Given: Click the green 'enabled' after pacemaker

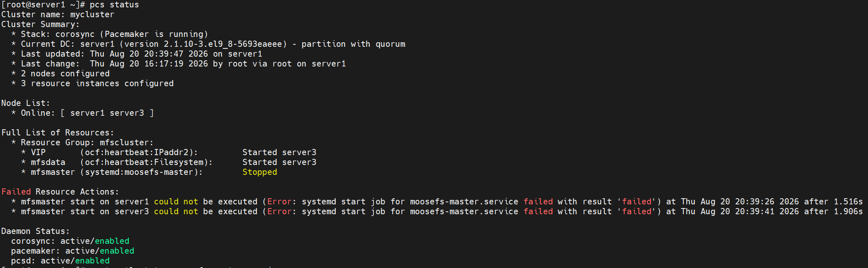Looking at the screenshot, I should 117,251.
